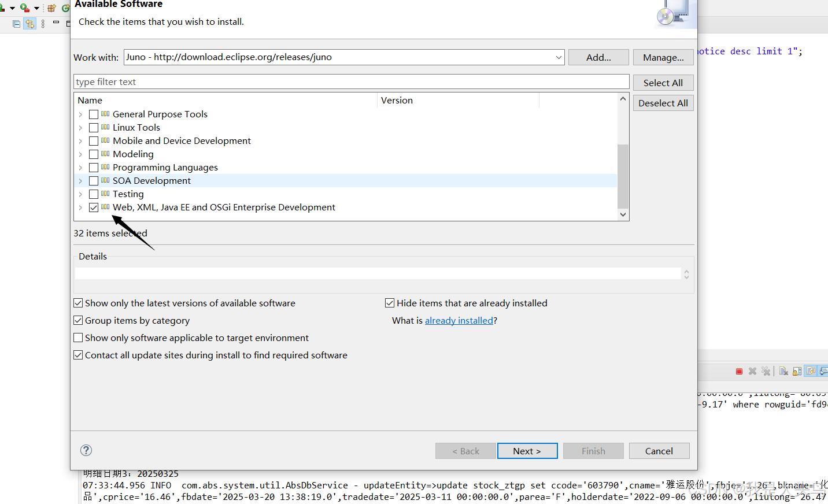This screenshot has height=504, width=828.
Task: Minimize the Package Explorer view
Action: pyautogui.click(x=56, y=22)
